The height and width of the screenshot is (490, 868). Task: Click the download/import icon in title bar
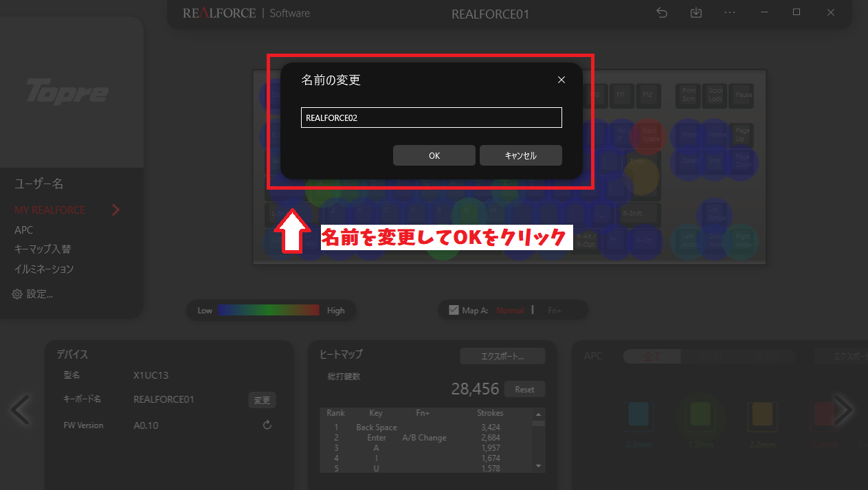(x=695, y=12)
